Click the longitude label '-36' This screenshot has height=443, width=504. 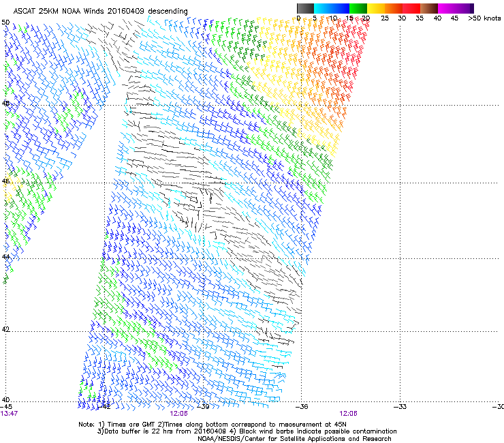302,407
